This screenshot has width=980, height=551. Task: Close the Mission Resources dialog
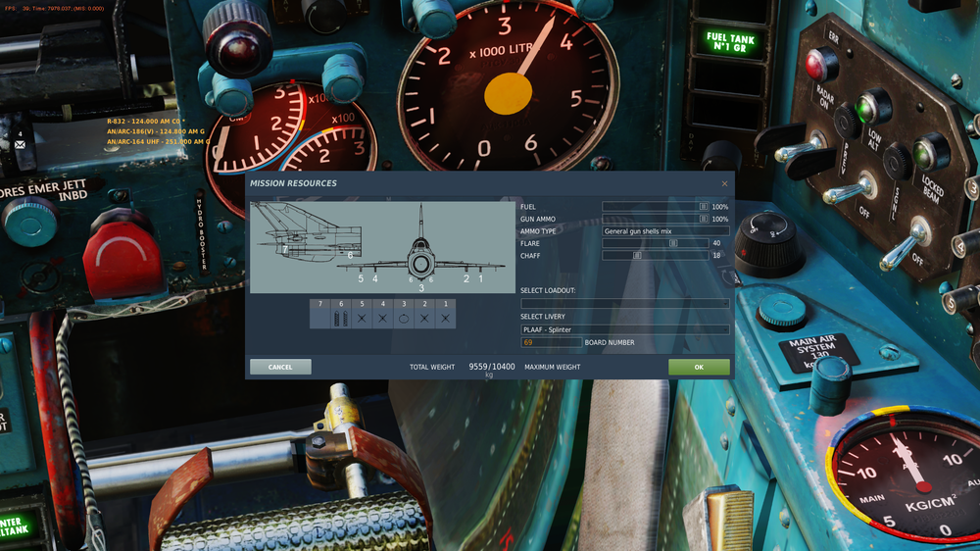[724, 184]
